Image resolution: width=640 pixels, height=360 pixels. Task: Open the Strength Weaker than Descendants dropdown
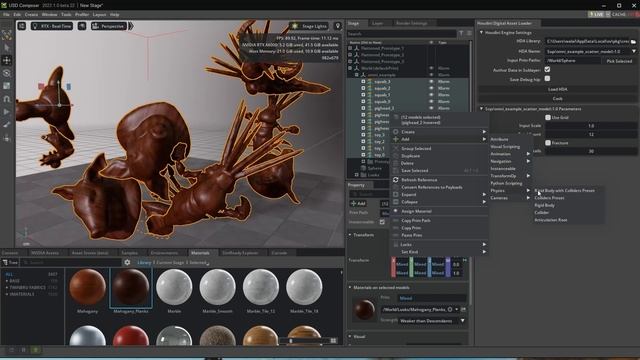tap(432, 321)
